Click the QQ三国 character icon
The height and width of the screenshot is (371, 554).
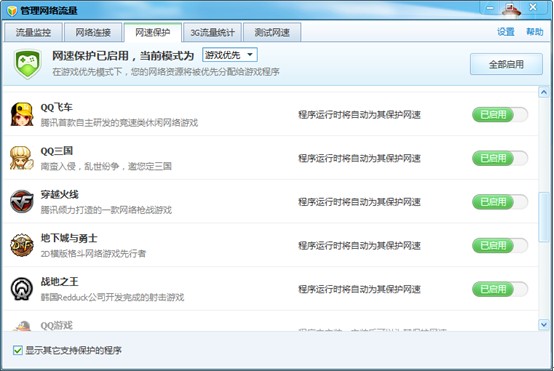click(x=22, y=158)
